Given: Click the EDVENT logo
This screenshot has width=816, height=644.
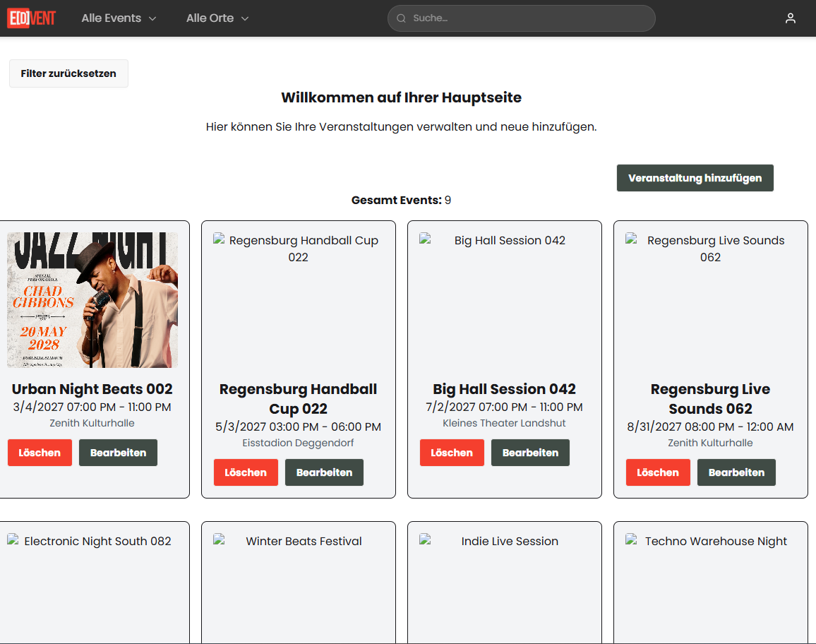Looking at the screenshot, I should [32, 18].
